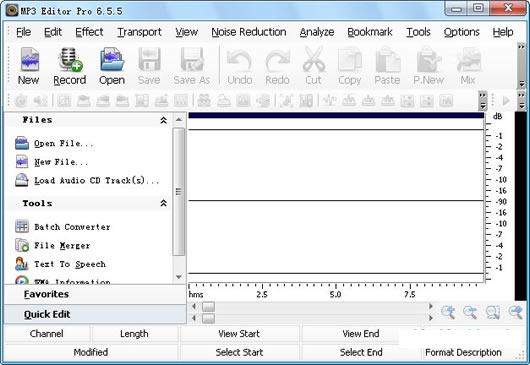Viewport: 530px width, 365px height.
Task: Click the Save As toolbar icon
Action: coord(192,66)
